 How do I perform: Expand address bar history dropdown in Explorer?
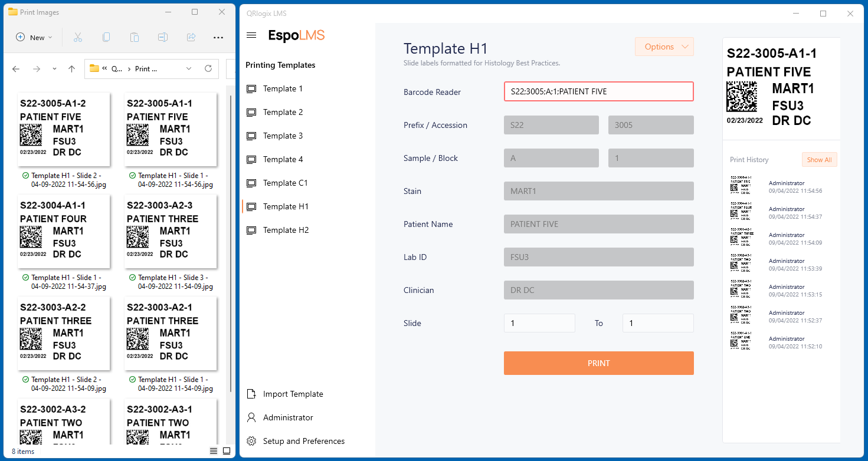[189, 68]
